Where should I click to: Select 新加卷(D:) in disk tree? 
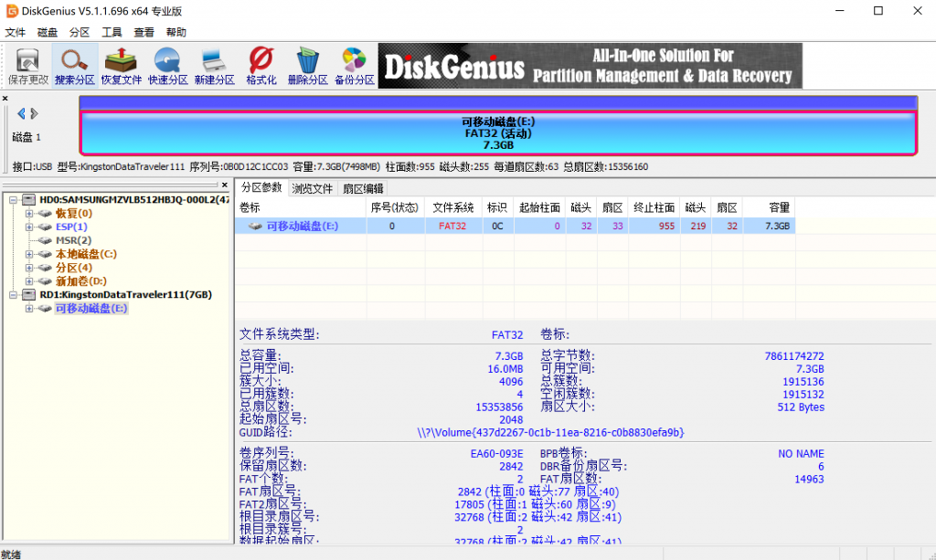tap(81, 280)
